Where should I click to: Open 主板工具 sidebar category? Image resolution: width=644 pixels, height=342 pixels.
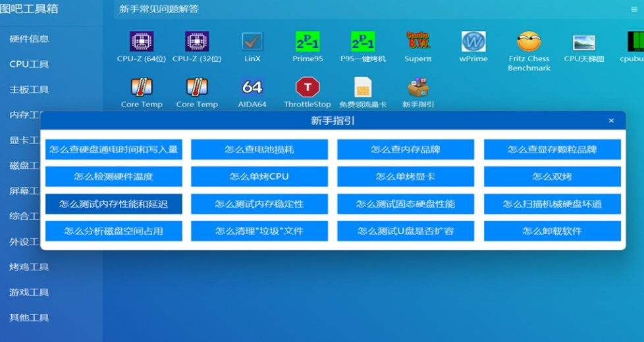click(x=29, y=90)
